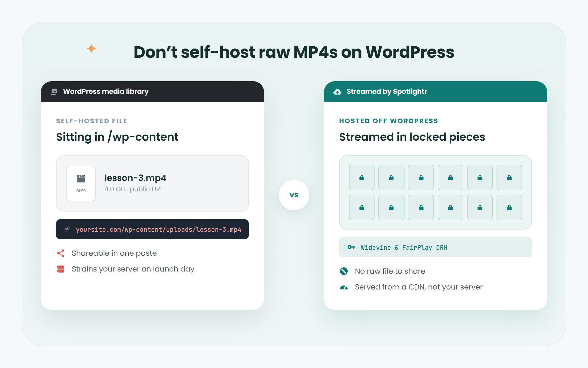Click the SELF-HOSTED FILE label
This screenshot has width=588, height=368.
coord(92,121)
